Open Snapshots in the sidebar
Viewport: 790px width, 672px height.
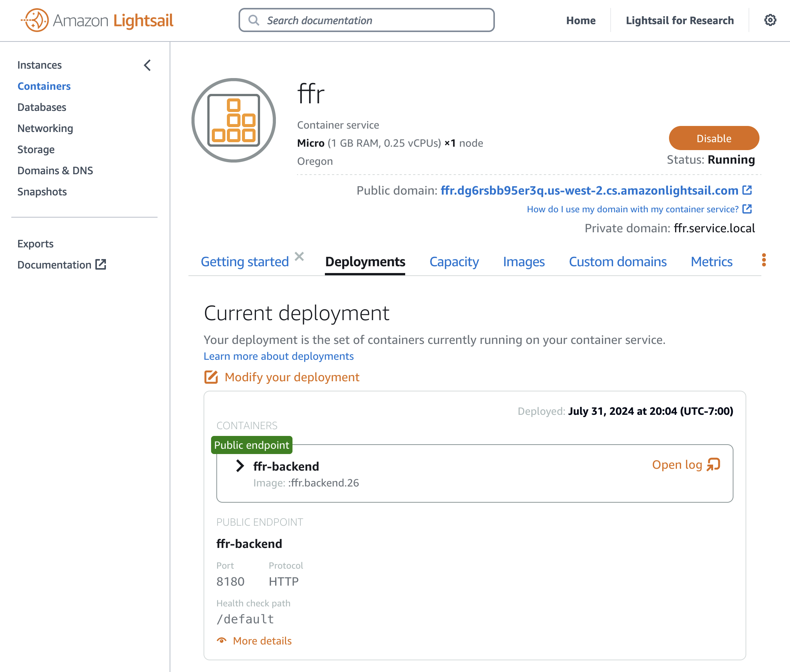(x=42, y=192)
